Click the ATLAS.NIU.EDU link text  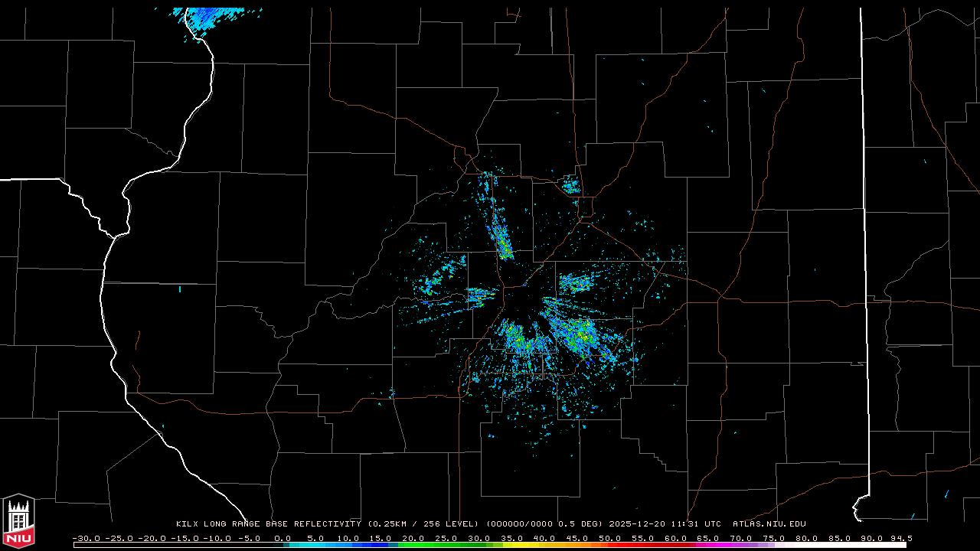[769, 524]
